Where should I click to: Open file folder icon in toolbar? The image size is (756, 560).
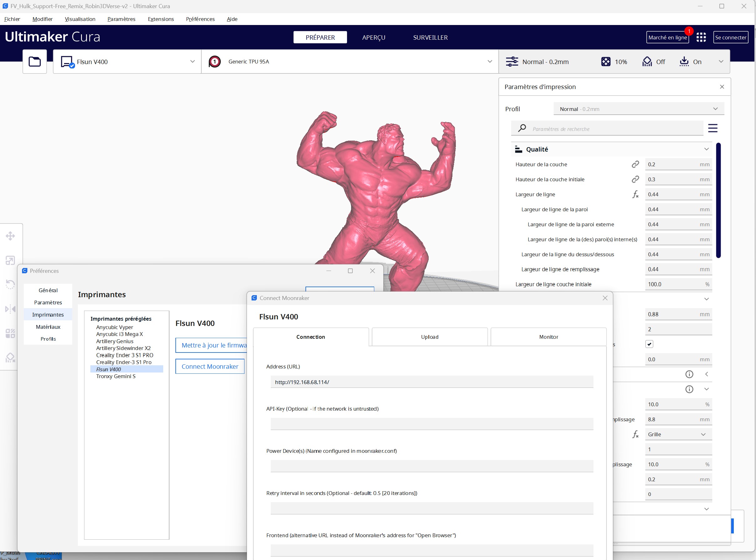point(35,62)
